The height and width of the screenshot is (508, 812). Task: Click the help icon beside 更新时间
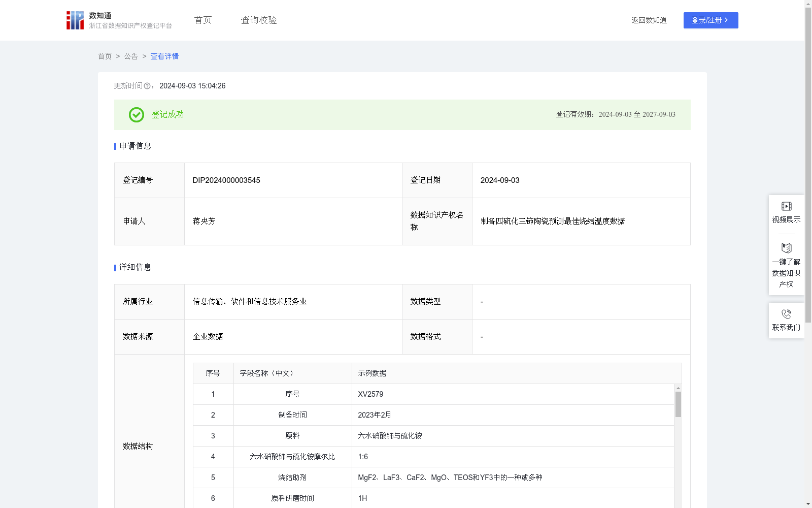click(x=147, y=86)
